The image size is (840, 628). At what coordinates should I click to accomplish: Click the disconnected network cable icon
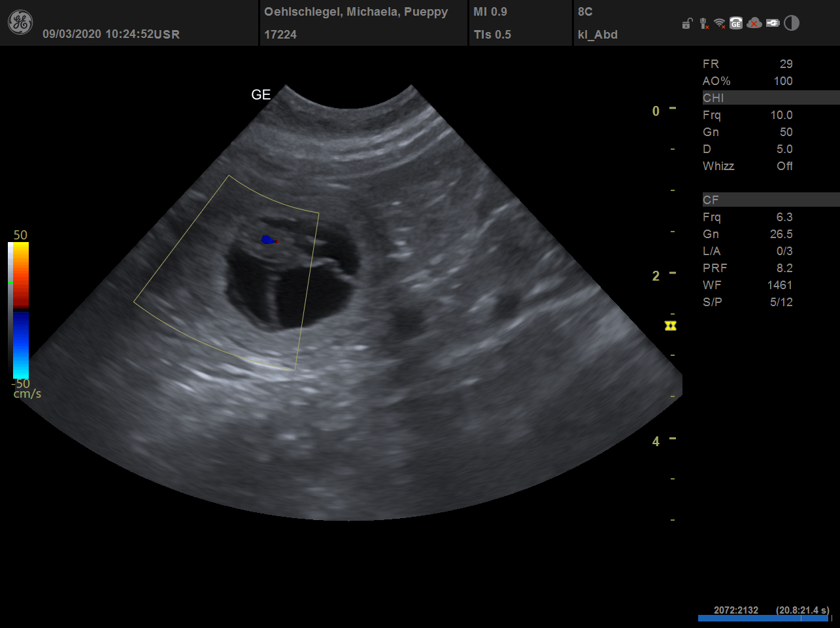[x=703, y=24]
